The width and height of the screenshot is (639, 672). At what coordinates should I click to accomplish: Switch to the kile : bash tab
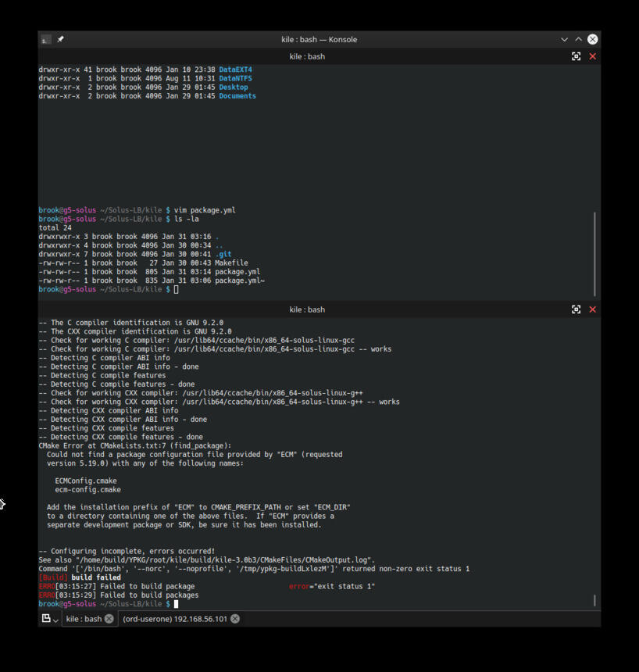(84, 619)
